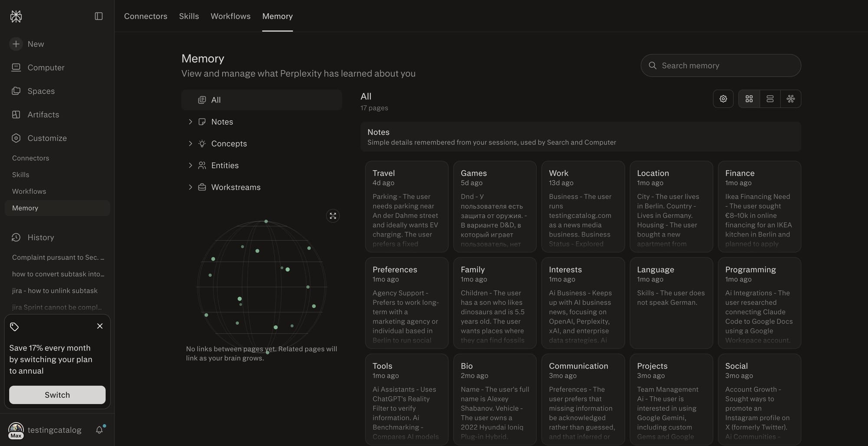Open the memory settings gear icon
Image resolution: width=868 pixels, height=446 pixels.
[x=723, y=99]
